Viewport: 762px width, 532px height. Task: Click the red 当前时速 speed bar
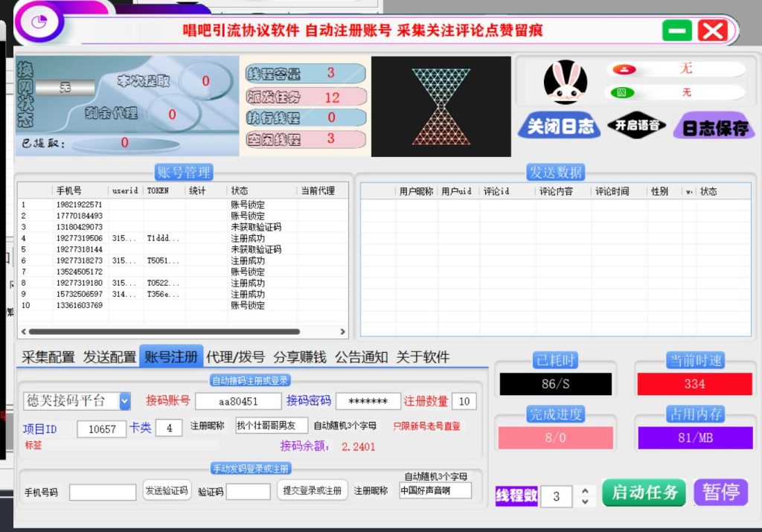click(695, 384)
